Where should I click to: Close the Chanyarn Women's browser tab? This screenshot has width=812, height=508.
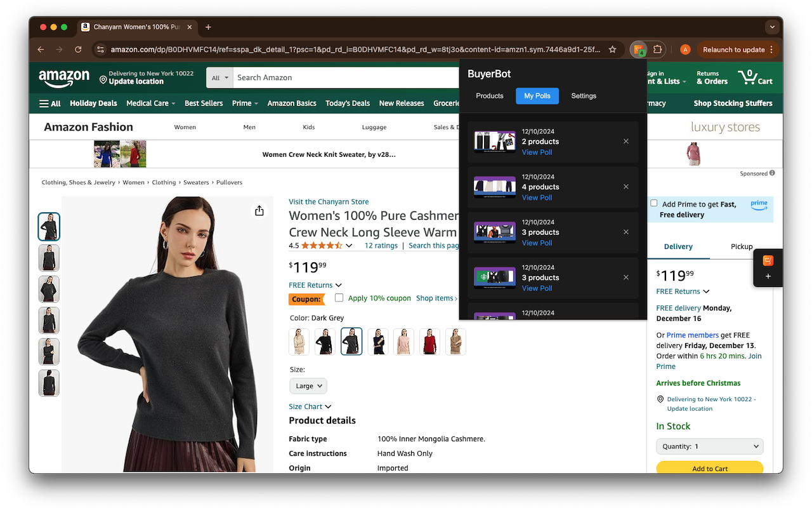pos(189,27)
